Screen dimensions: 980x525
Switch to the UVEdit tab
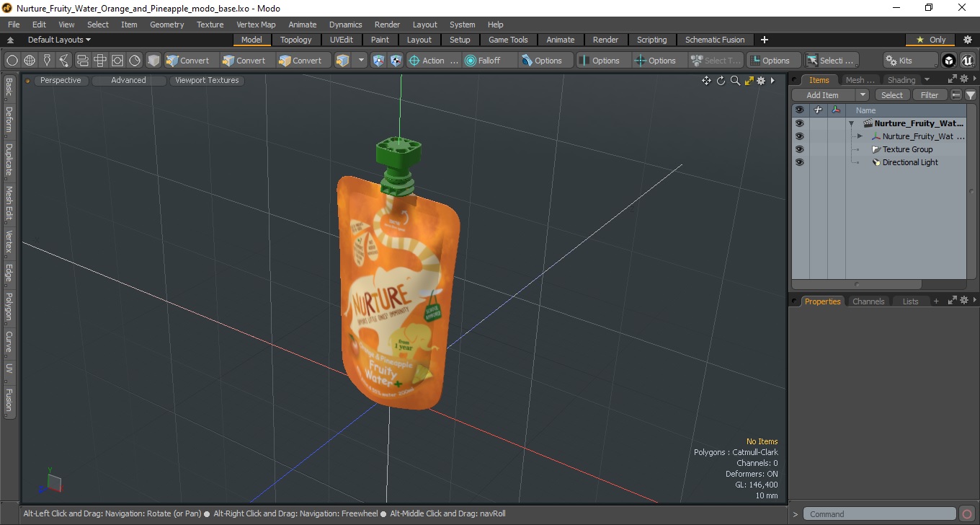click(342, 40)
